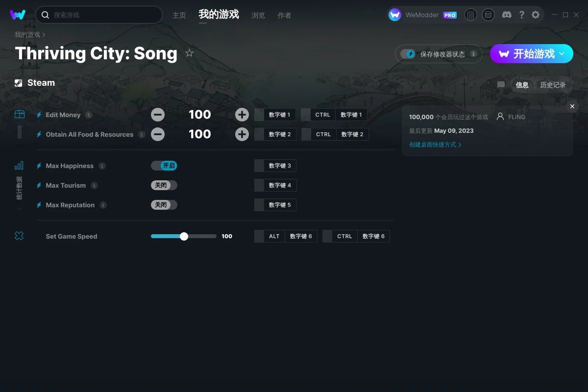Image resolution: width=588 pixels, height=392 pixels.
Task: Close the info panel
Action: (572, 106)
